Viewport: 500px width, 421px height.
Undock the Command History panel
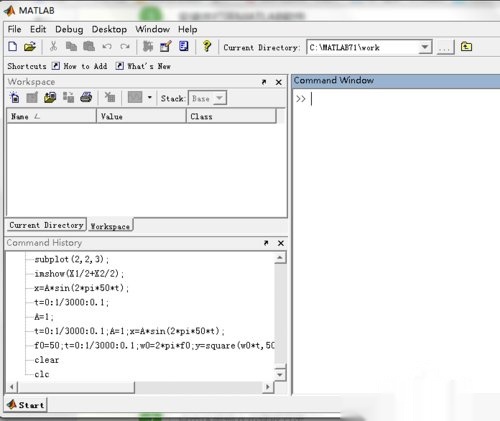pos(266,243)
